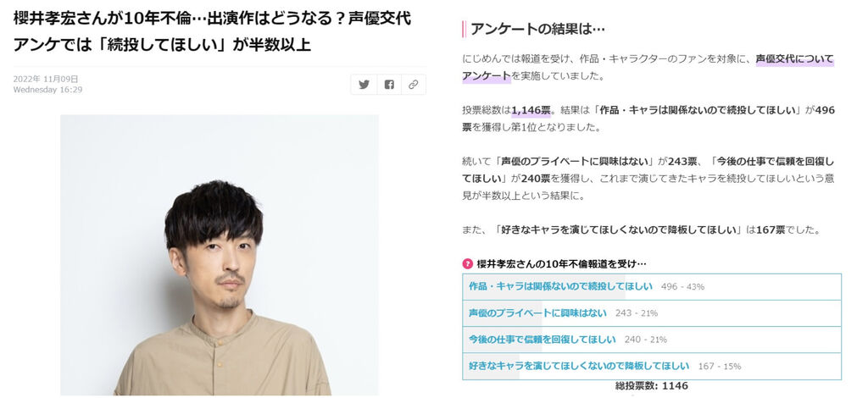The image size is (868, 398).
Task: Open the photo of the man
Action: [220, 255]
